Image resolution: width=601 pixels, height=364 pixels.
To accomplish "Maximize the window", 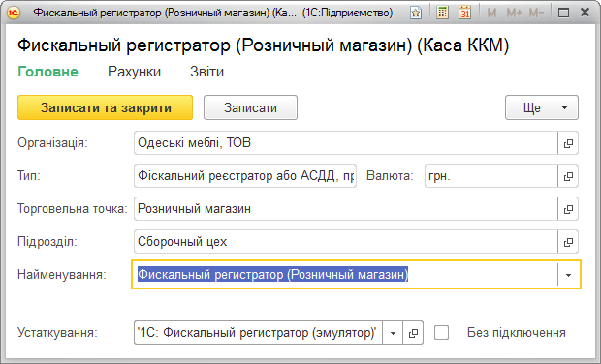I will click(x=563, y=13).
